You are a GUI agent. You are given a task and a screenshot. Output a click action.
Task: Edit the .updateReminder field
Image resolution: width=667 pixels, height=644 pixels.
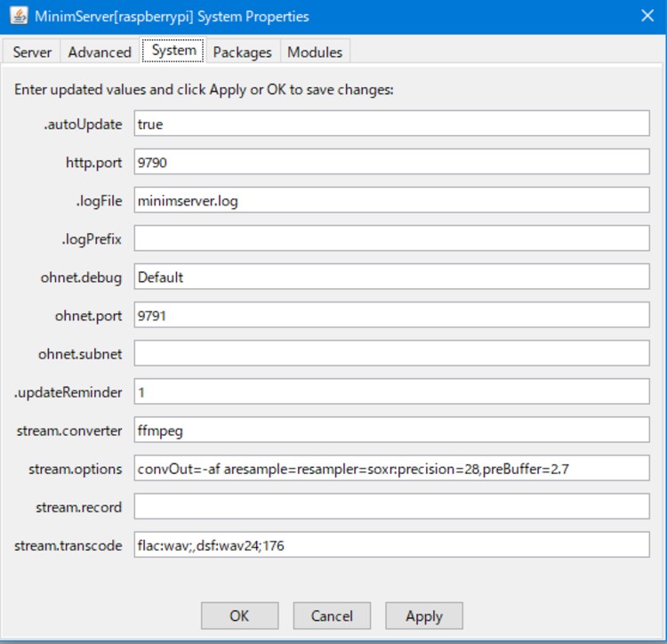[391, 391]
